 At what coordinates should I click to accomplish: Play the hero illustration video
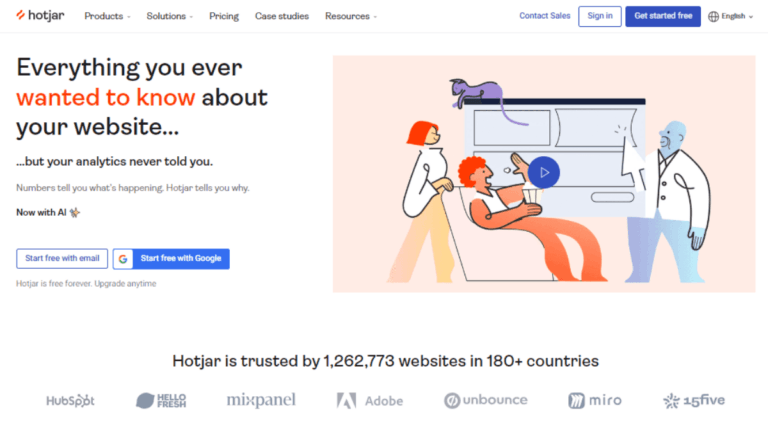point(544,172)
